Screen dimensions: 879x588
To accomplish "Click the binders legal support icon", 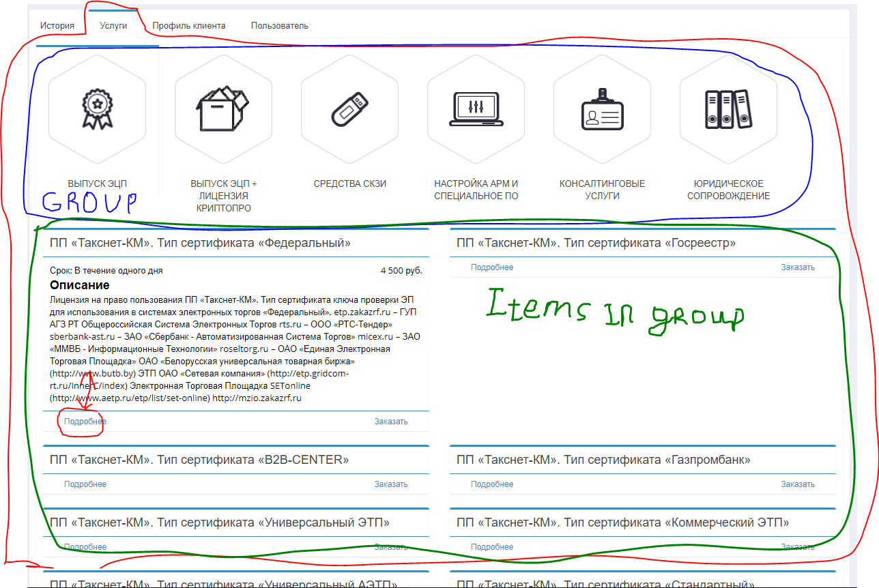I will [x=727, y=109].
